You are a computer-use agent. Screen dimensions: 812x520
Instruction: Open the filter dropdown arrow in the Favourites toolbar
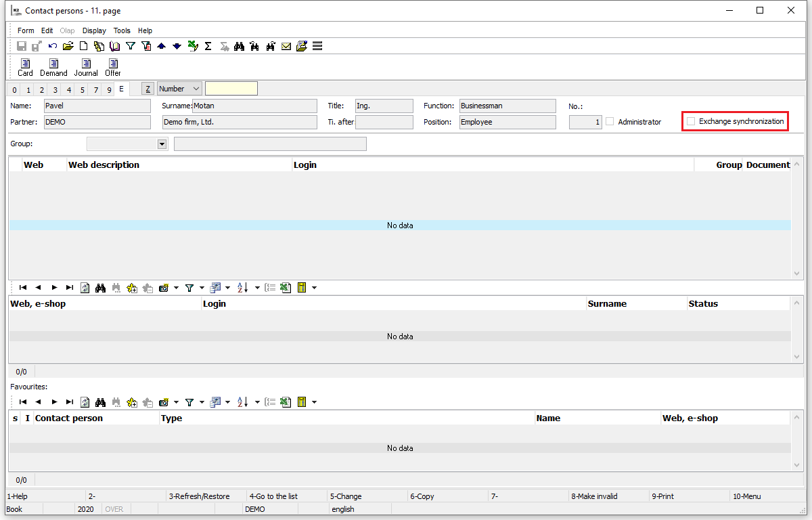(x=202, y=402)
